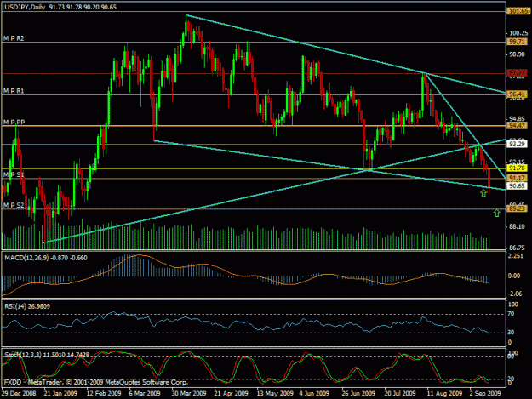
Task: Click the 99.71 price tag
Action: coord(517,42)
